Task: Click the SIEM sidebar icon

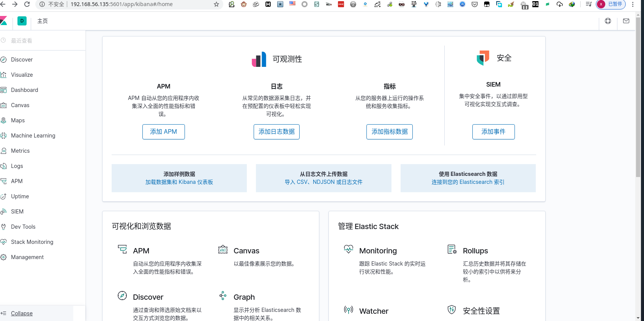Action: click(3, 212)
